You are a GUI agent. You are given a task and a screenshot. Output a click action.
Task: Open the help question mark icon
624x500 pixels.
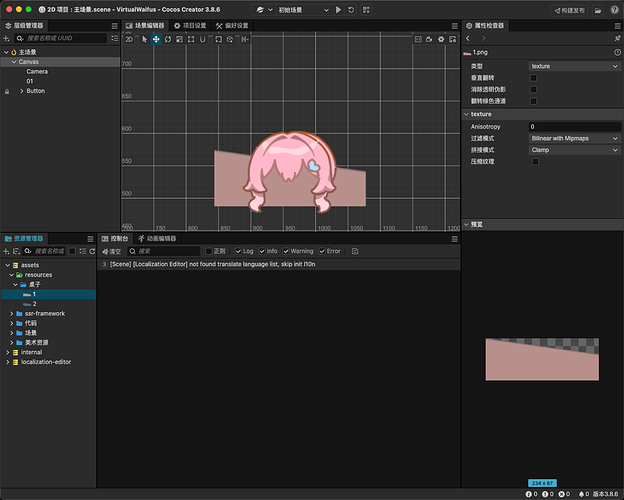tap(614, 10)
